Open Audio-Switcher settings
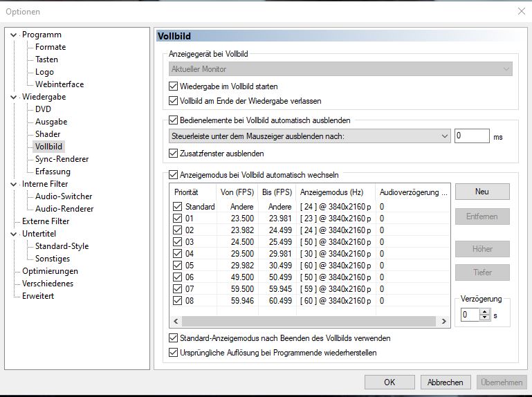Image resolution: width=532 pixels, height=397 pixels. [64, 196]
